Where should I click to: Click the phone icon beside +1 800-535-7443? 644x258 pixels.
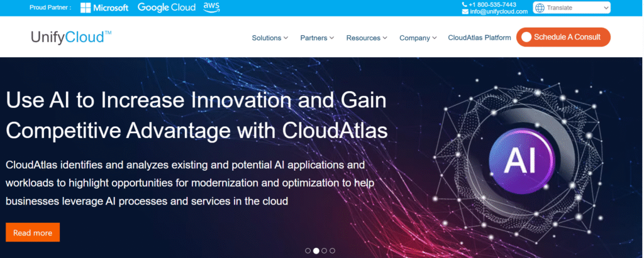coord(465,4)
